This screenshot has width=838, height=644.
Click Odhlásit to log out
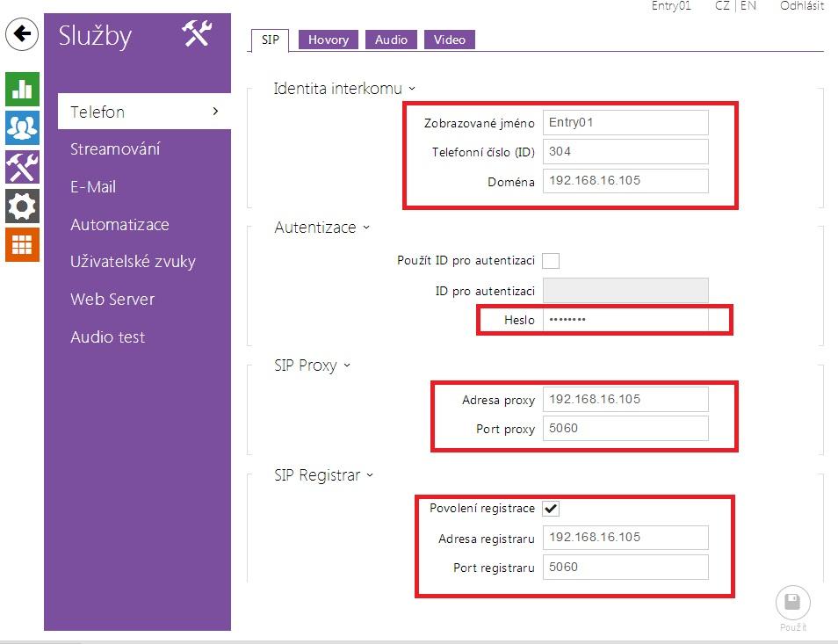pos(802,6)
